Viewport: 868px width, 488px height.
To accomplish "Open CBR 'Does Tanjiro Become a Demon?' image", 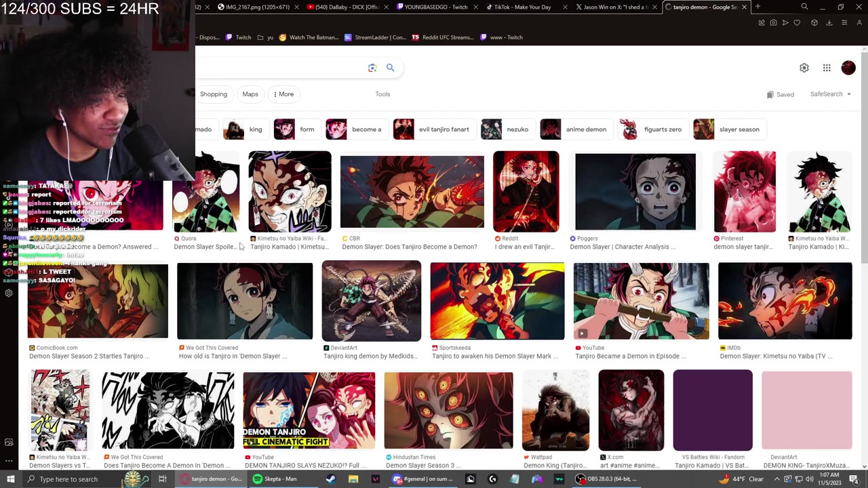I will coord(412,192).
